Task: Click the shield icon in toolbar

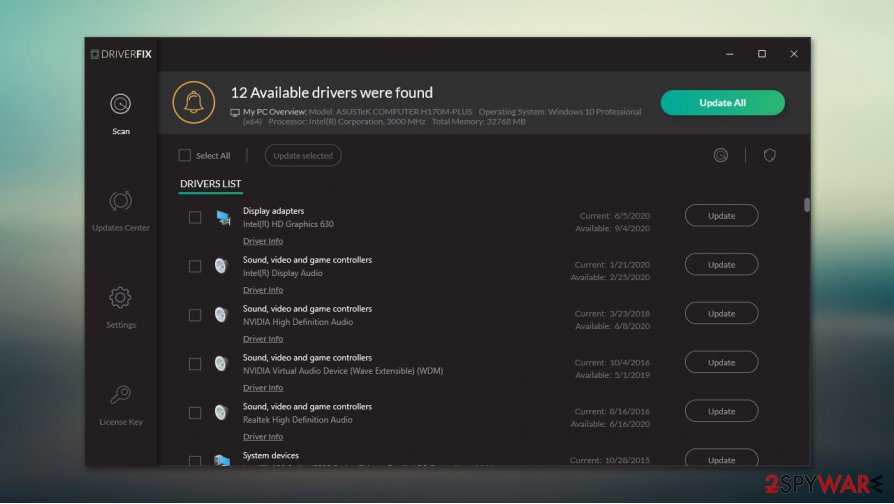Action: click(x=770, y=155)
